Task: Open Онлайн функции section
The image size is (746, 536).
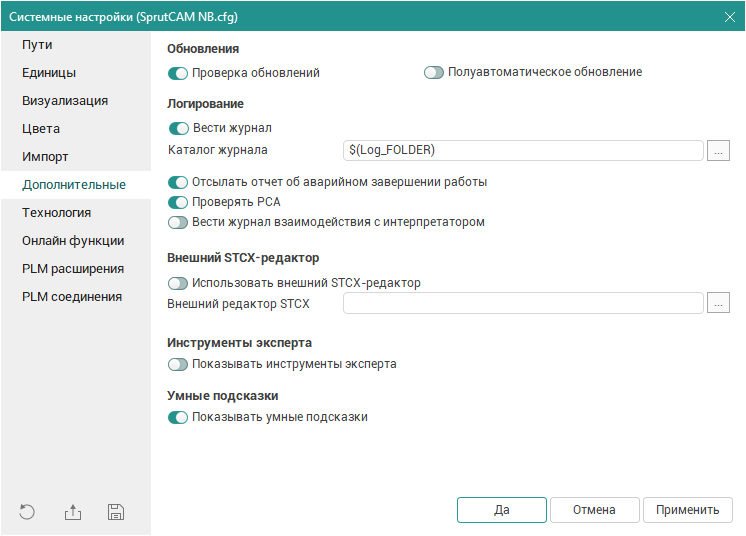Action: tap(76, 241)
